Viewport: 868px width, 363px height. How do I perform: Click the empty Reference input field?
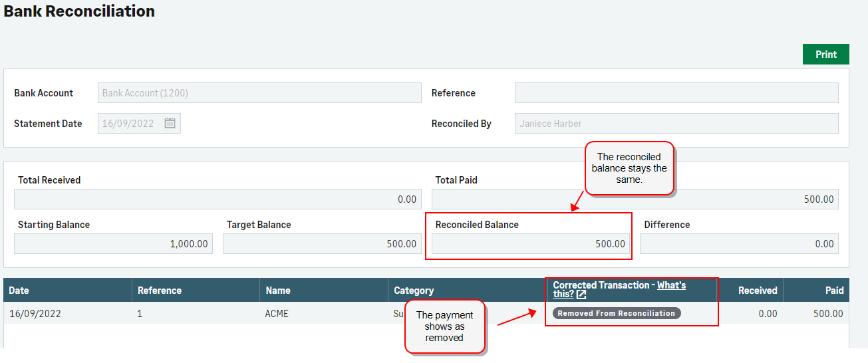[676, 93]
